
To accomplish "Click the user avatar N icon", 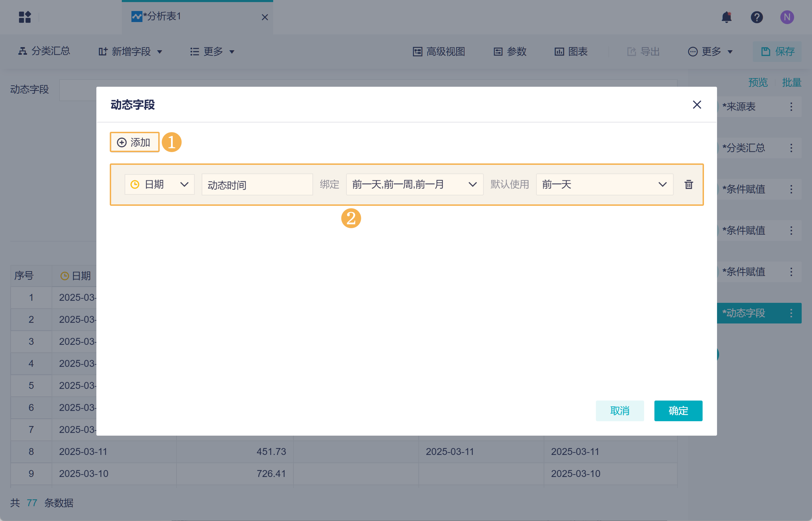I will [787, 17].
